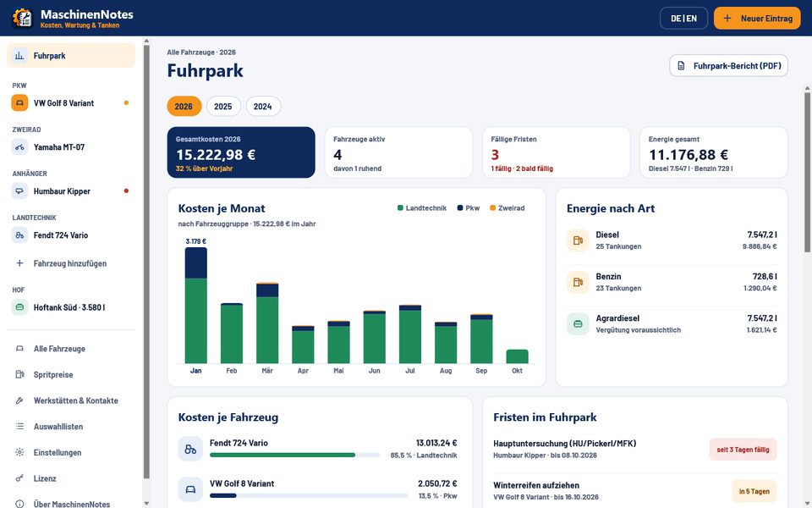Click the Fällige Fristen card

(x=557, y=152)
